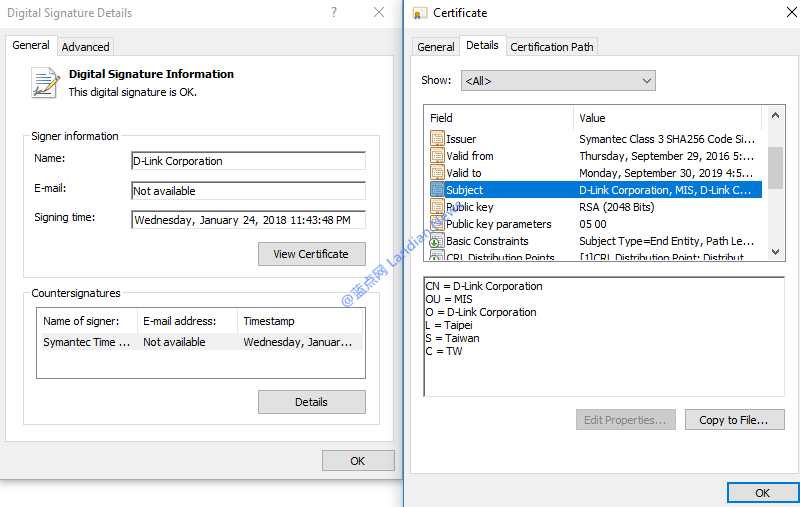Select the Symantec Time countersignature row
Screen dimensions: 800x507
coord(200,342)
